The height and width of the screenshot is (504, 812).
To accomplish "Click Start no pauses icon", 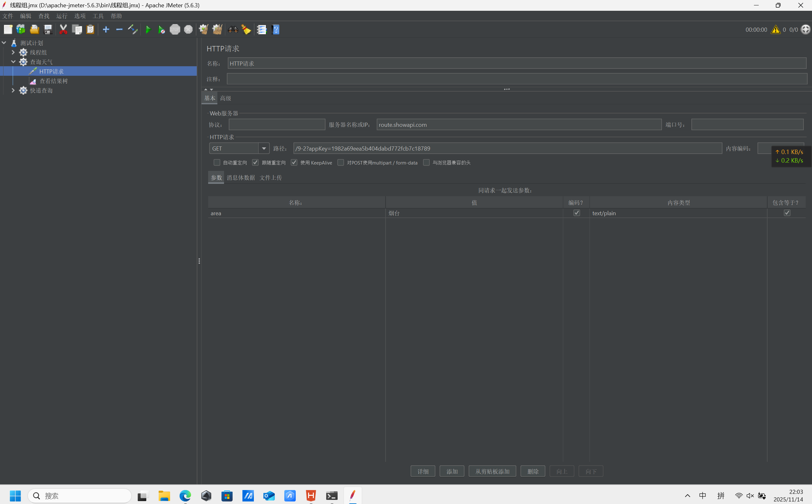I will 162,30.
